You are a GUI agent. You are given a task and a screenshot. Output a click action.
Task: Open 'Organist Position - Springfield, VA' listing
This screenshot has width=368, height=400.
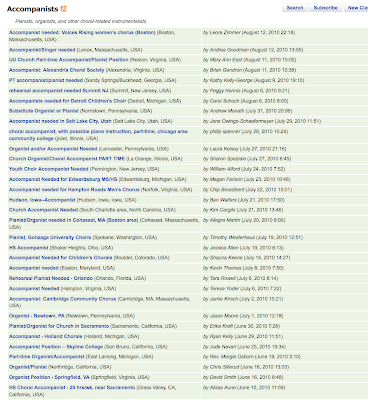[49, 378]
